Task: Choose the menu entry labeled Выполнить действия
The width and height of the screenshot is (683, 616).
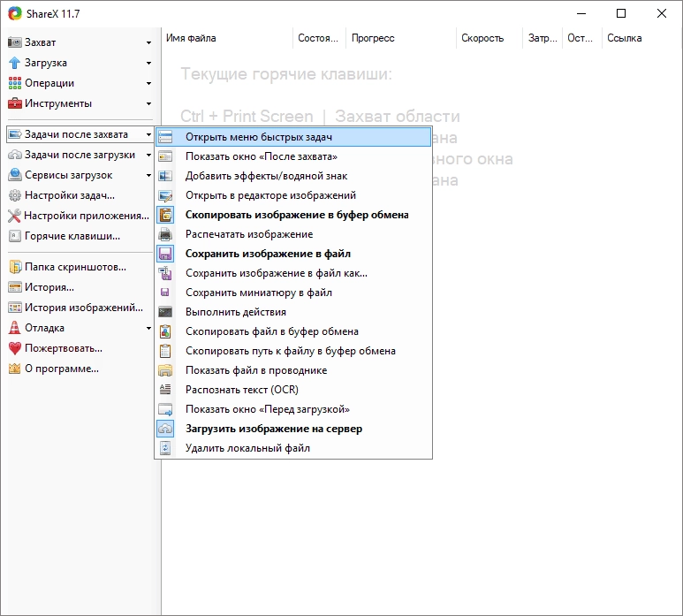Action: coord(293,312)
